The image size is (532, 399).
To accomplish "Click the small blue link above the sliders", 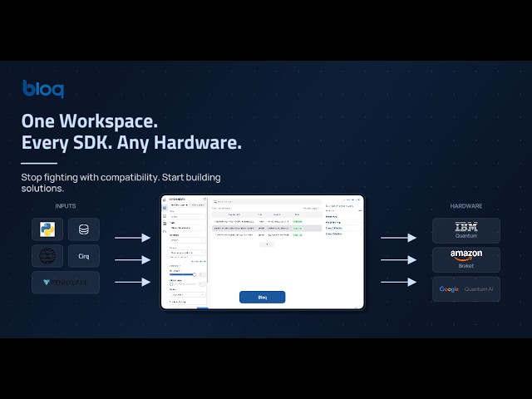I will click(199, 261).
